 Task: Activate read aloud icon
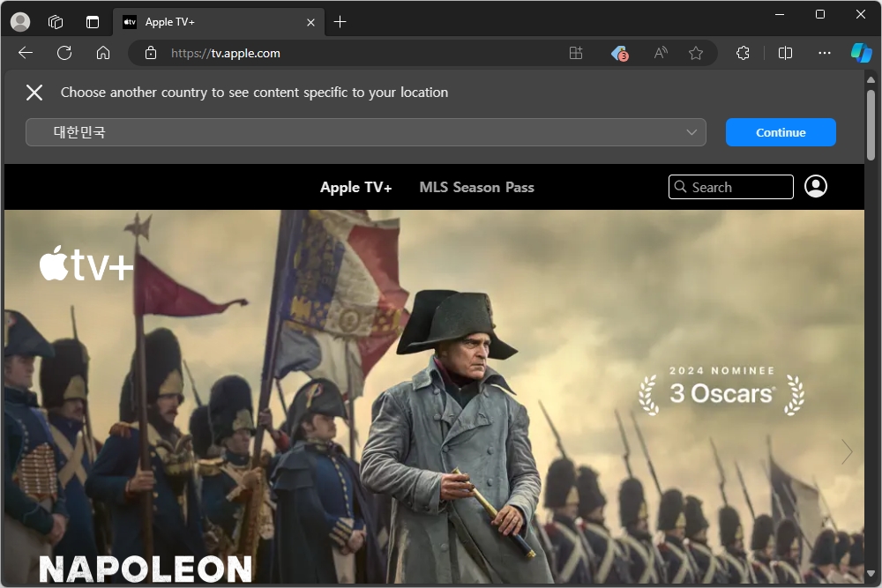click(x=661, y=53)
